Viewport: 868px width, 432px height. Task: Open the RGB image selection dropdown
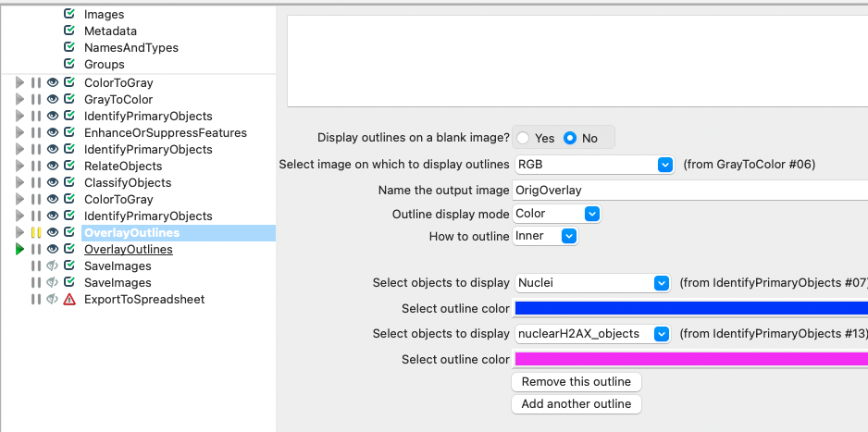(x=663, y=165)
